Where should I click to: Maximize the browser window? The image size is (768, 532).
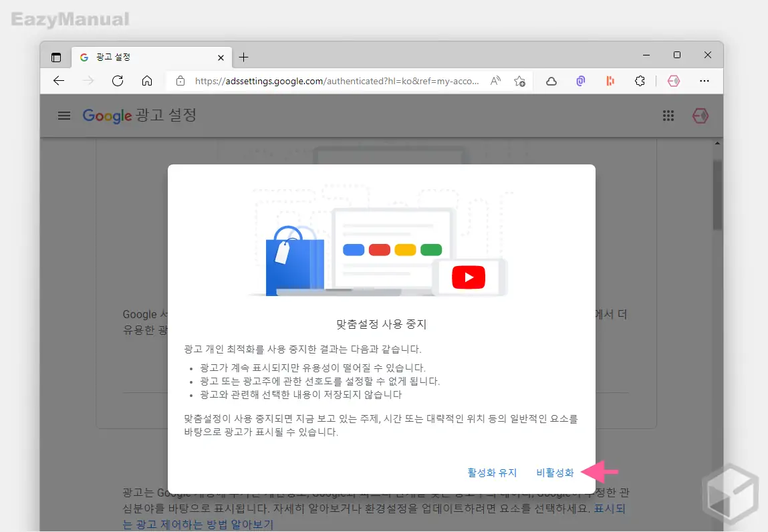tap(677, 55)
